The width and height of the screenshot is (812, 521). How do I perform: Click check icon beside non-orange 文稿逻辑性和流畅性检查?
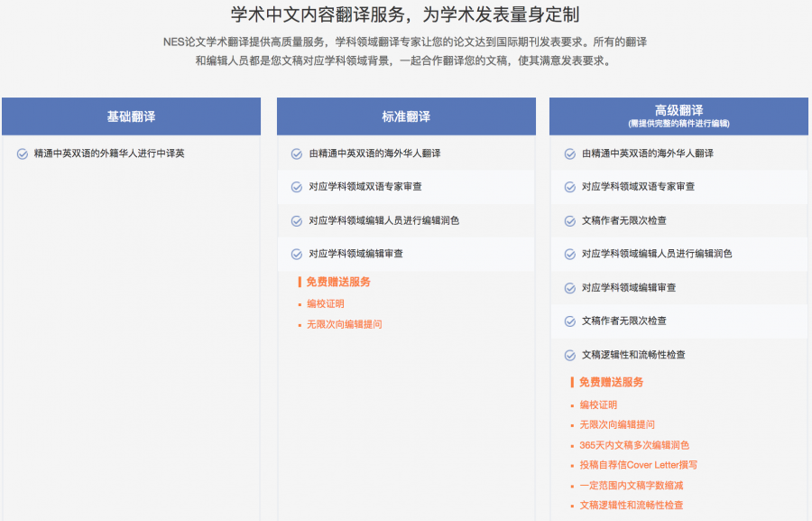[569, 355]
